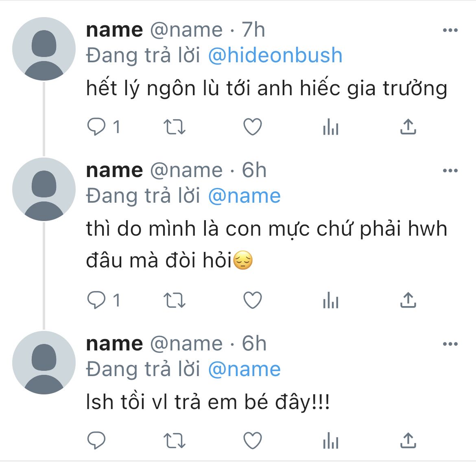This screenshot has width=476, height=464.
Task: Open more options for the middle tweet
Action: (x=450, y=171)
